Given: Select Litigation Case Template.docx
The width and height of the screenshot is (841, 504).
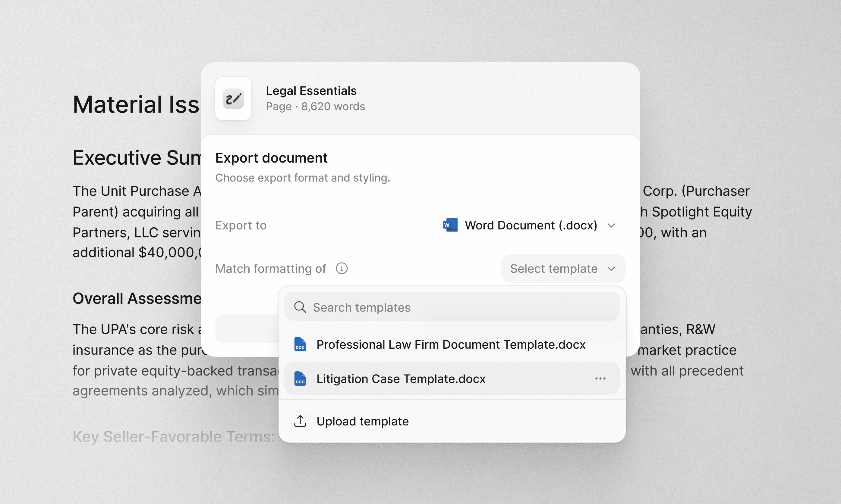Looking at the screenshot, I should pos(401,379).
